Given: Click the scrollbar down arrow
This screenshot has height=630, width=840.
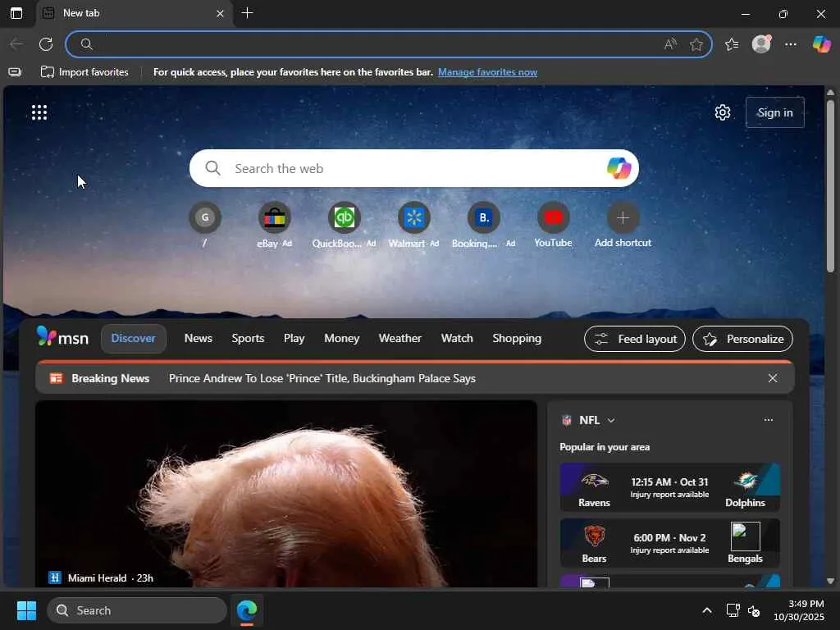Looking at the screenshot, I should 830,581.
